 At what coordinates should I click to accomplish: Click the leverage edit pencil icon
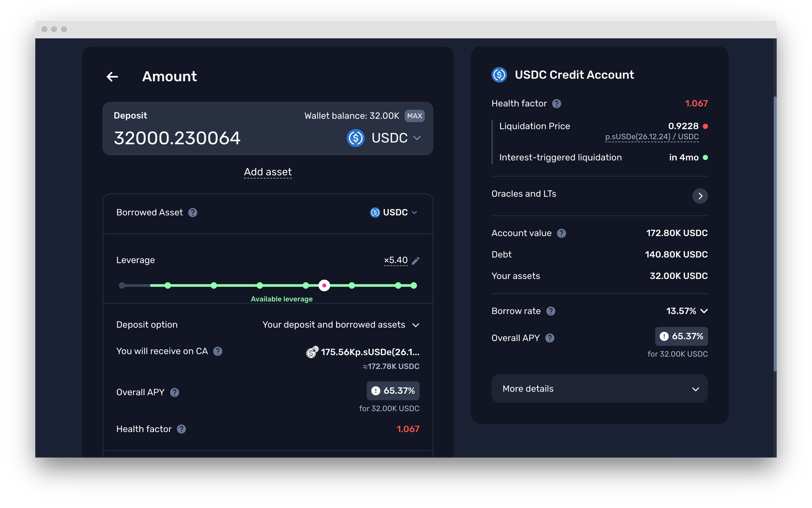[415, 261]
